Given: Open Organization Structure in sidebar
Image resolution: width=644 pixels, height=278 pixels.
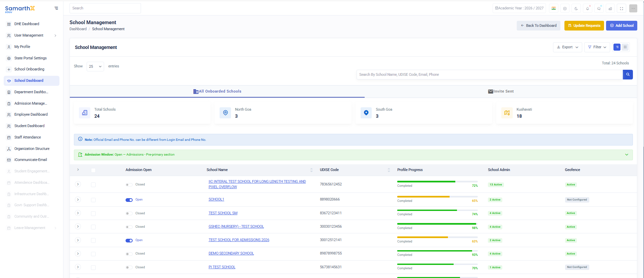Looking at the screenshot, I should pyautogui.click(x=32, y=149).
